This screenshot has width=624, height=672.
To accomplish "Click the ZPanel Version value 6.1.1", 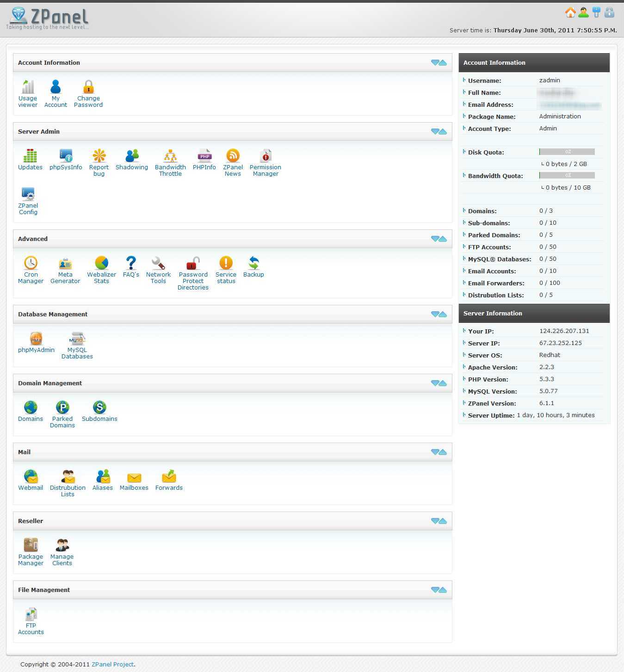I will [x=547, y=403].
